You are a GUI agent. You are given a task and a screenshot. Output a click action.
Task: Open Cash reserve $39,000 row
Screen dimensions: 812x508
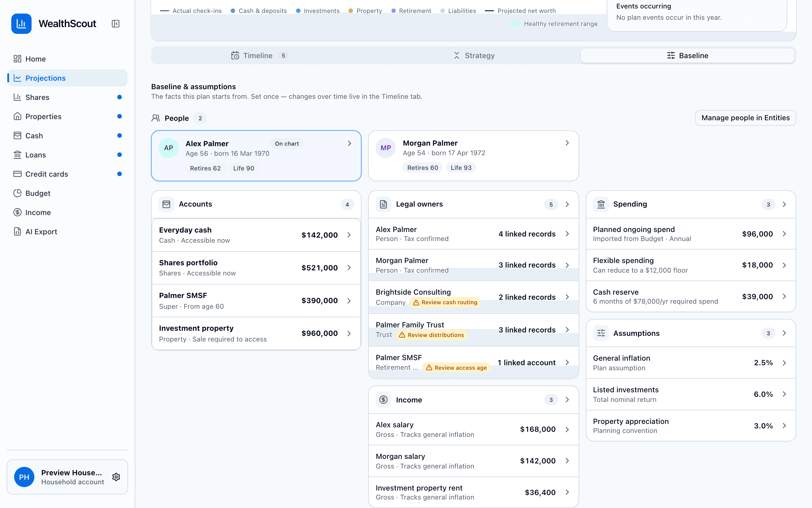coord(691,297)
